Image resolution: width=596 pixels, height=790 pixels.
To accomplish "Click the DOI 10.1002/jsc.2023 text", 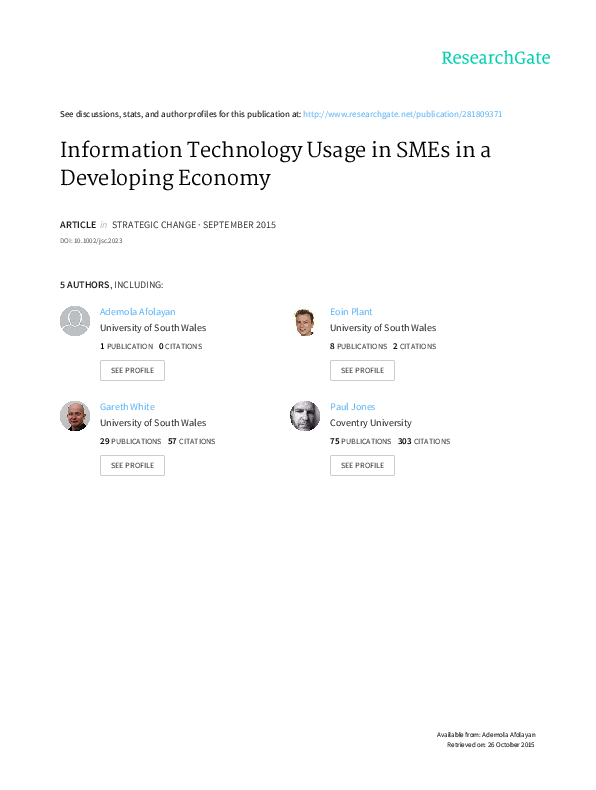I will click(x=91, y=241).
